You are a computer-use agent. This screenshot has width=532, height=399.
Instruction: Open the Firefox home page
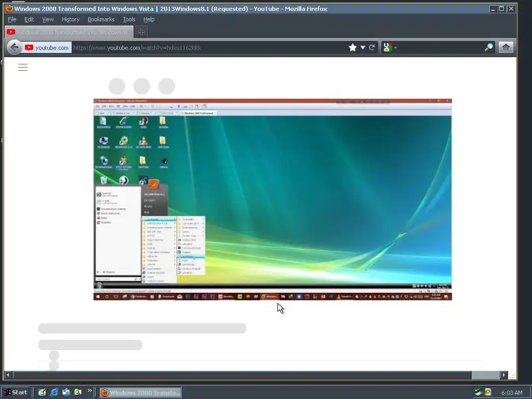[506, 47]
